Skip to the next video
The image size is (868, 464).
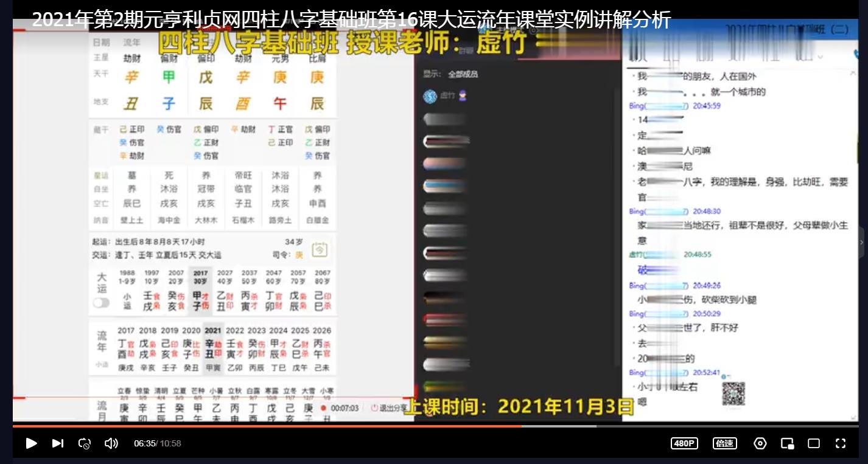pyautogui.click(x=58, y=443)
